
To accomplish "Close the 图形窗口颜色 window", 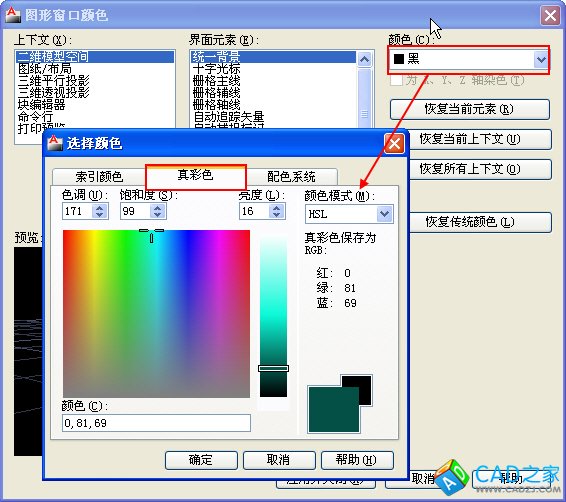I will [550, 16].
